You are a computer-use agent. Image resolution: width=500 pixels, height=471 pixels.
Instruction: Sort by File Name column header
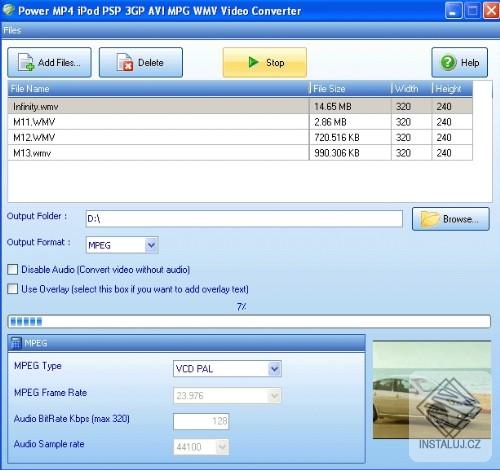pos(159,89)
